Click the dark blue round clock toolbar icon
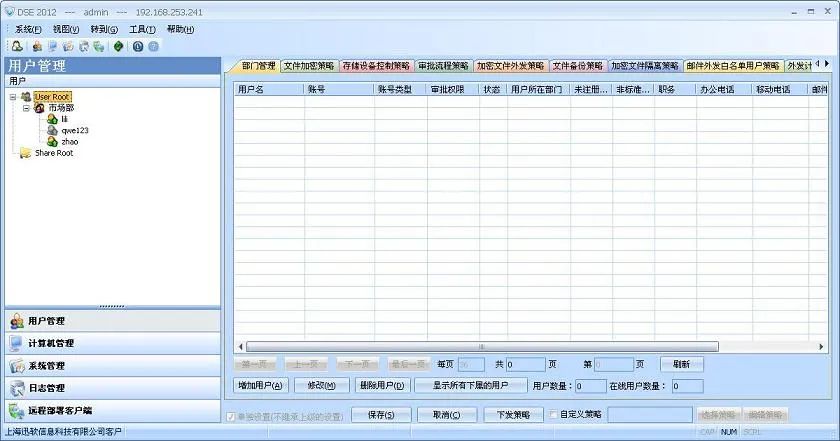840x441 pixels. [138, 47]
